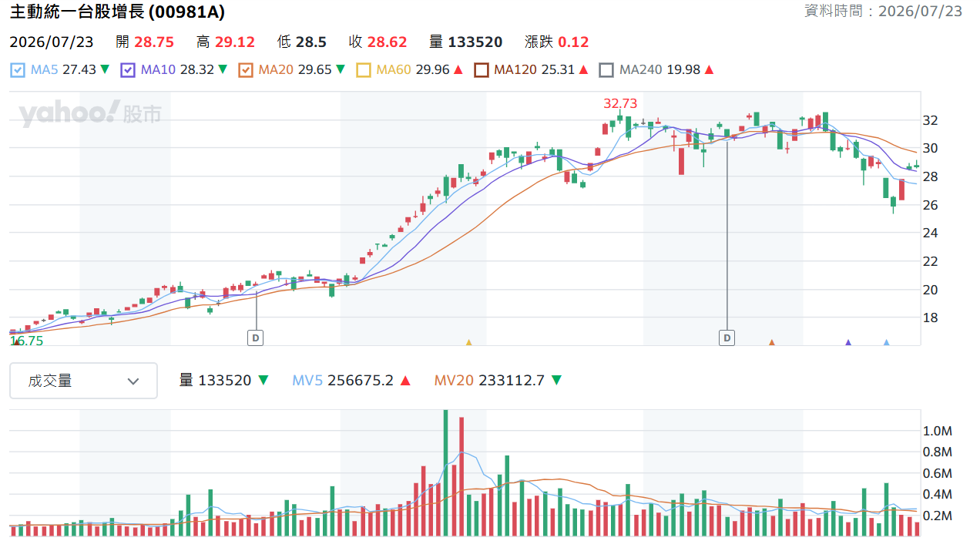
Task: Click the date 2026/07/23 in the quote row
Action: [x=52, y=42]
